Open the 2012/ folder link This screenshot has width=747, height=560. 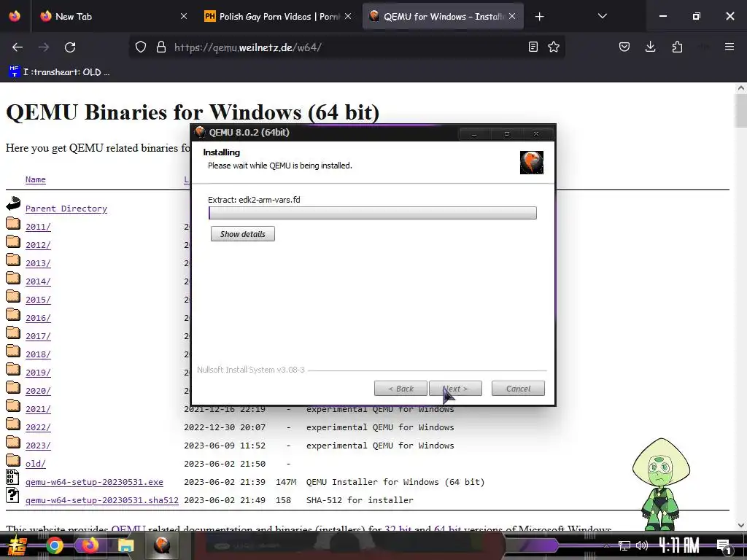[38, 245]
